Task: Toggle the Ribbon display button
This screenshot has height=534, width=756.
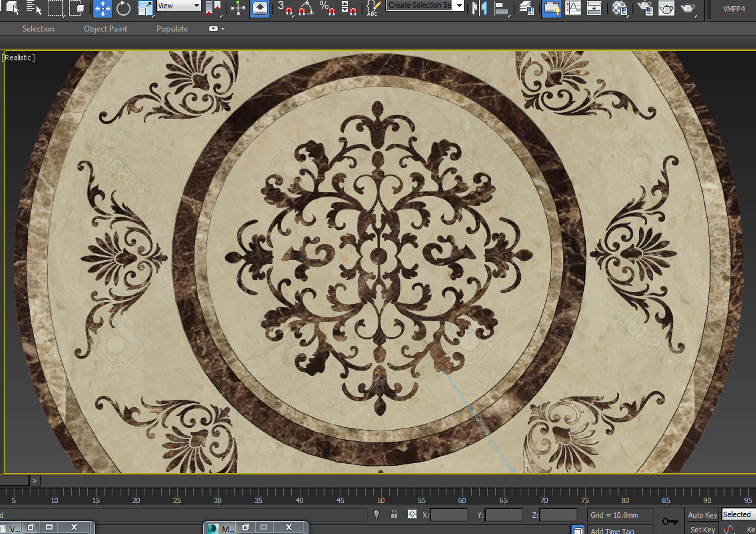Action: [x=551, y=9]
